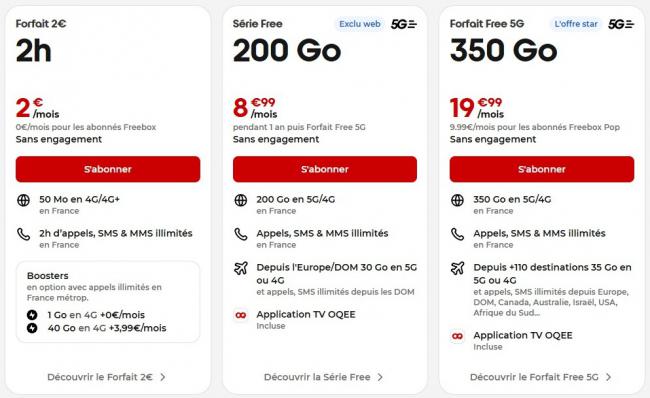
Task: Click the Exclu web badge
Action: pyautogui.click(x=360, y=24)
